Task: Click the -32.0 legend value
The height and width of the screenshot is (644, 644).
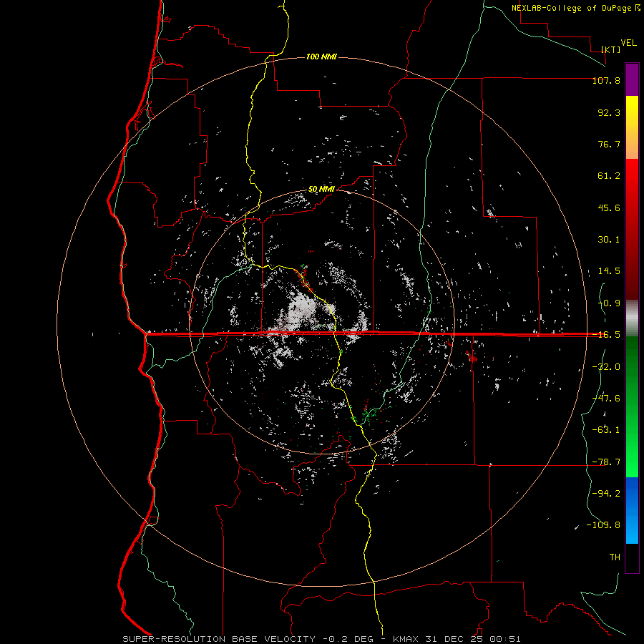Action: coord(606,367)
